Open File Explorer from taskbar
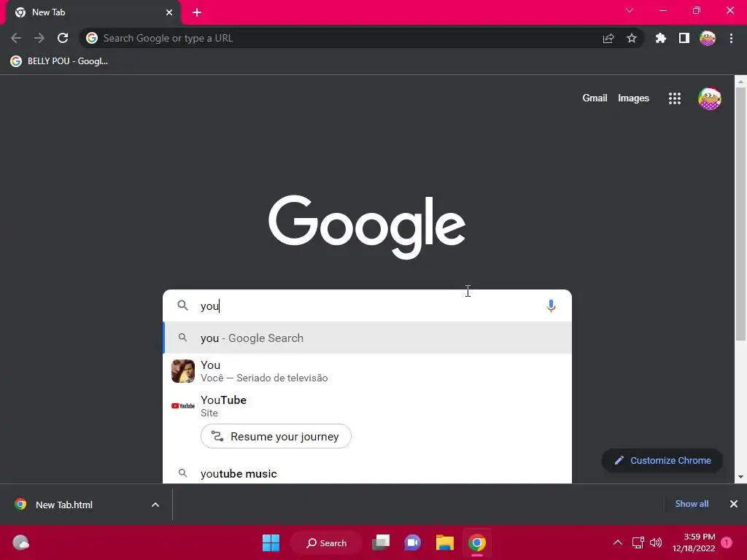 [x=445, y=542]
